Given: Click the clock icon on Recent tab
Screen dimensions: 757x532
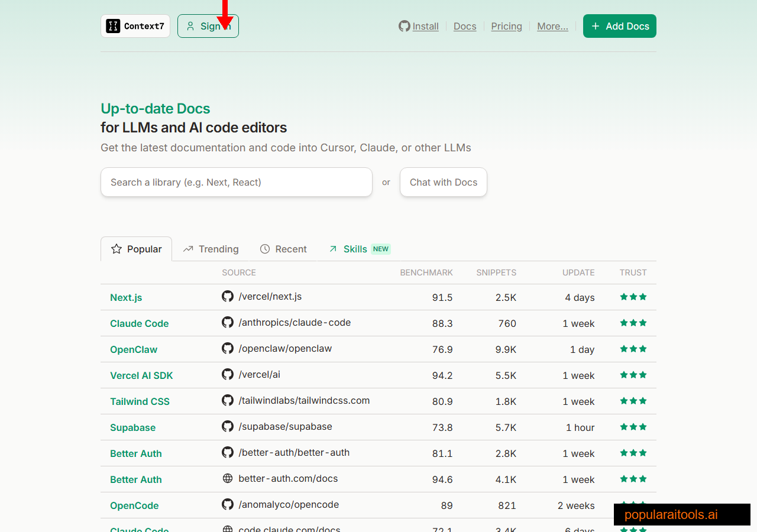Looking at the screenshot, I should pyautogui.click(x=265, y=249).
